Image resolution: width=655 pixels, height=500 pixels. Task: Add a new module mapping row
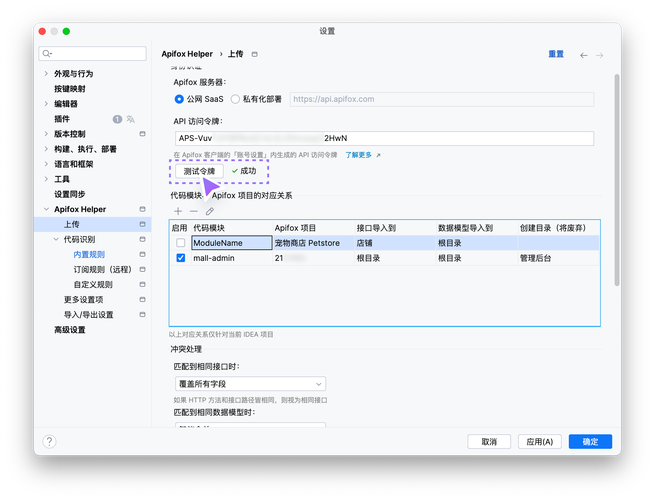pos(178,211)
